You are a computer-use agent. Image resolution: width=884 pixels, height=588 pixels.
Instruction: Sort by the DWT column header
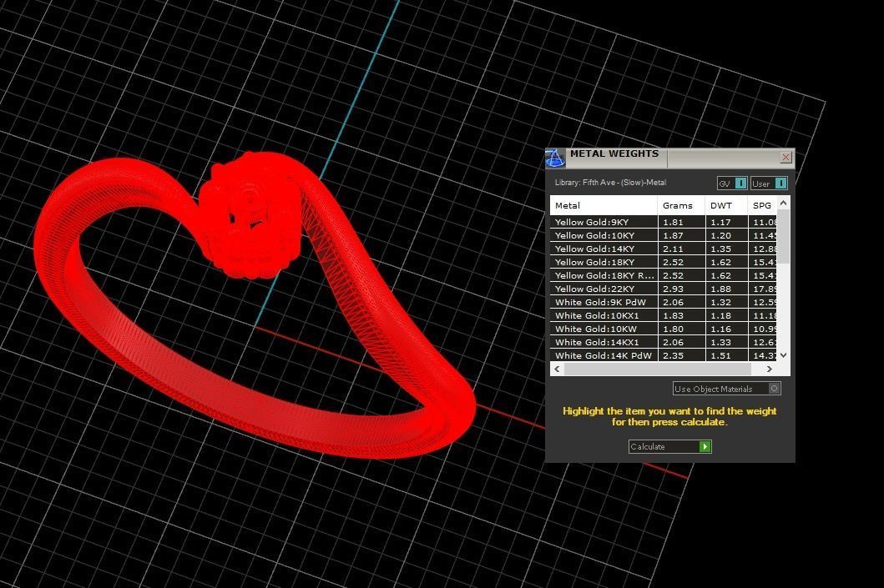point(726,205)
